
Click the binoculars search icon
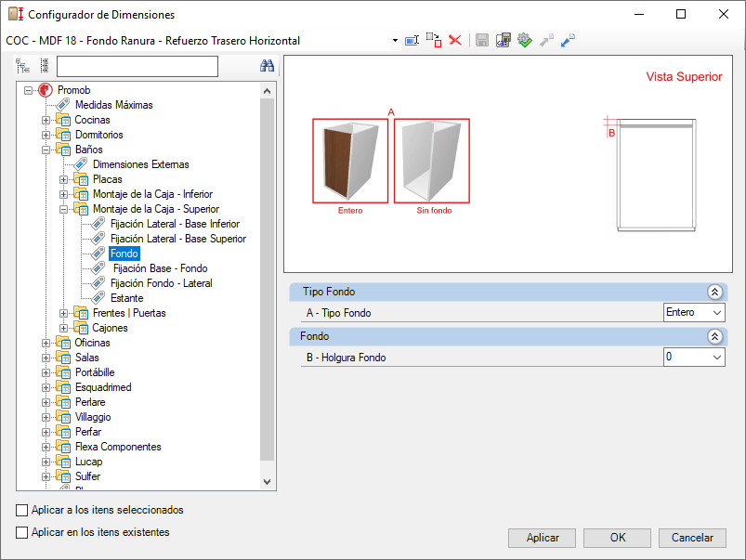[267, 66]
